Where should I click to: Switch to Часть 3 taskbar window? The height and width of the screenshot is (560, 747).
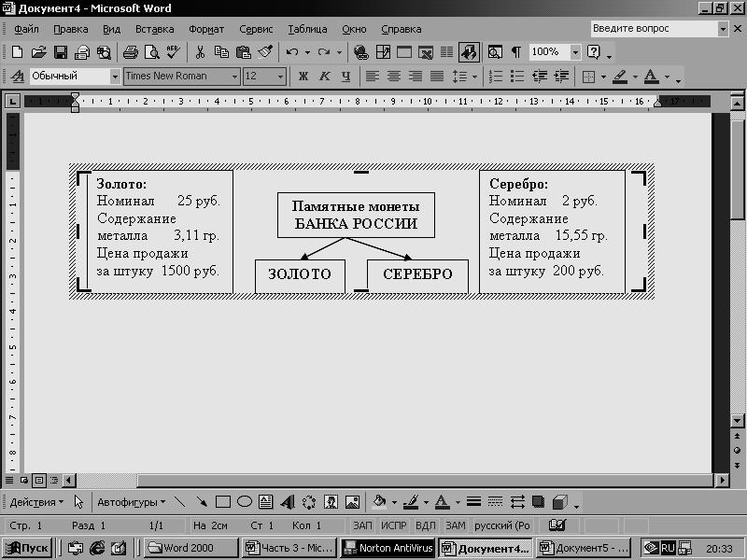[x=289, y=548]
